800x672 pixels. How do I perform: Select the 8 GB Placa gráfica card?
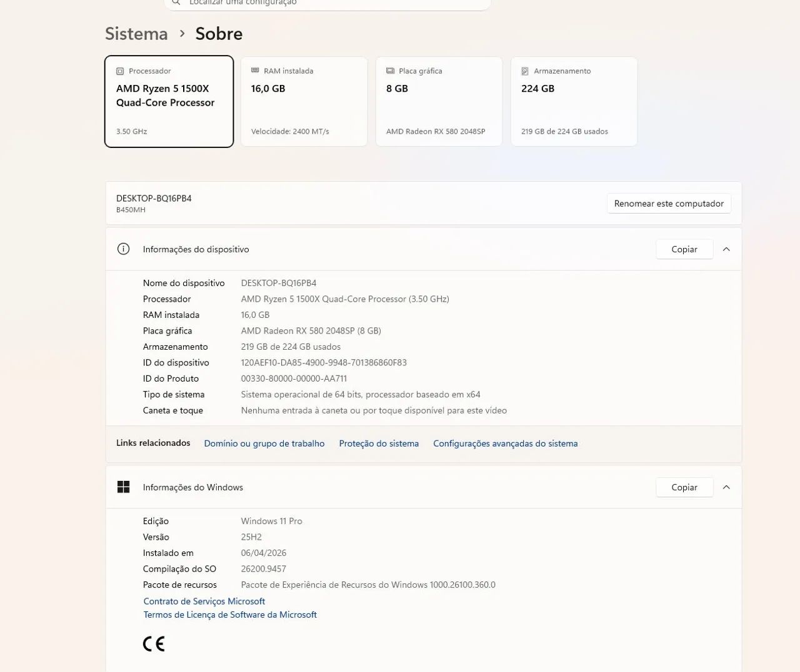[x=439, y=102]
